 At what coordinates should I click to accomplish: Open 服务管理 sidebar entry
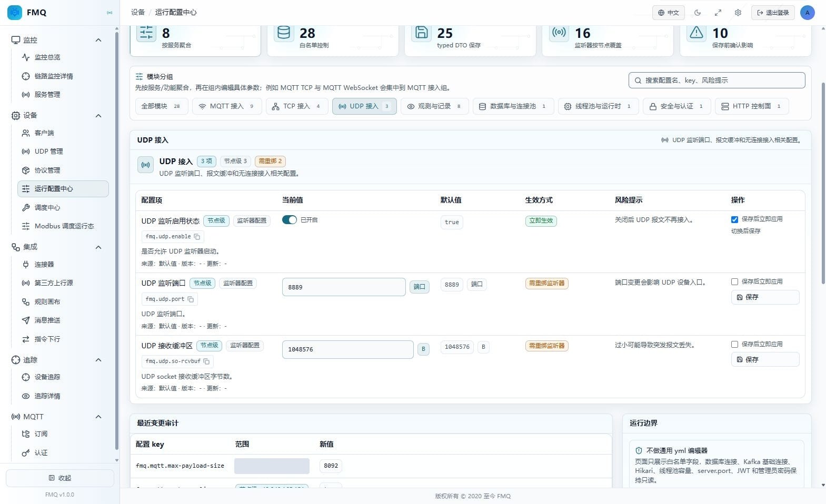tap(63, 95)
